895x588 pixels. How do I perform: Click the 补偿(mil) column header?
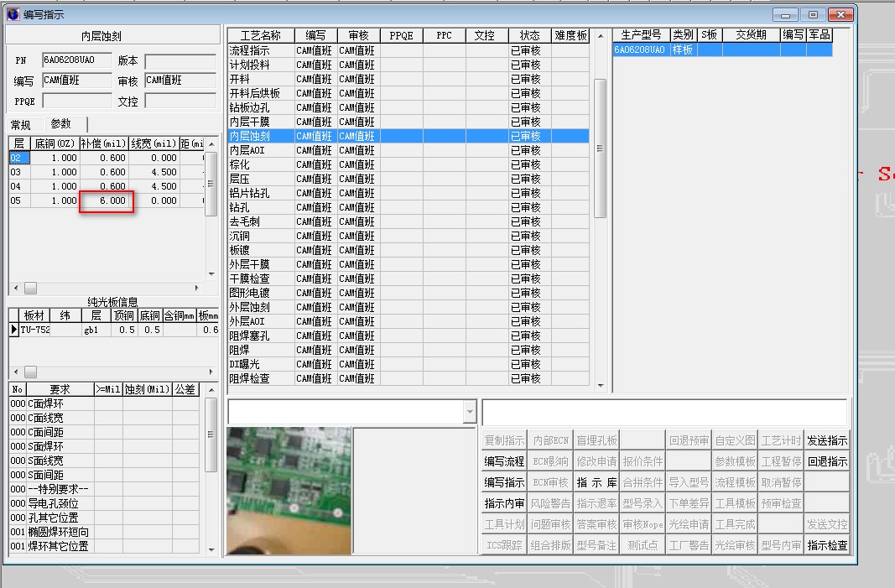104,143
